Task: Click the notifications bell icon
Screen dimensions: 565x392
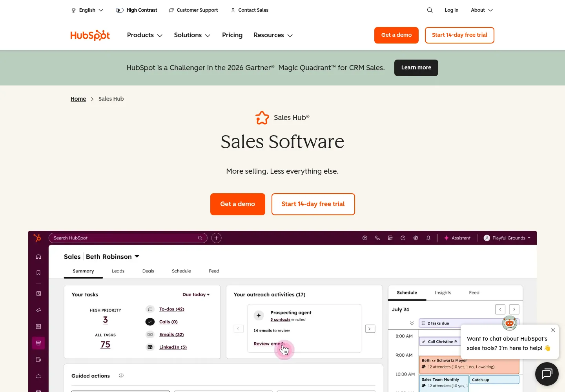Action: point(428,238)
